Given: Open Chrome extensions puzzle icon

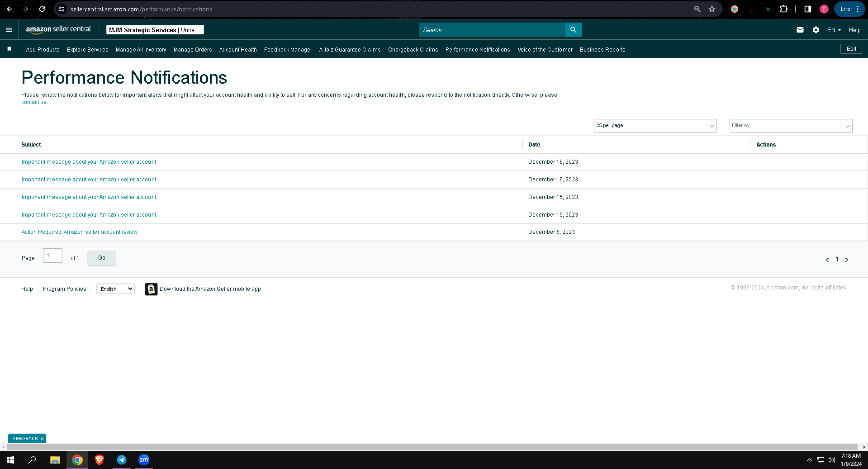Looking at the screenshot, I should coord(783,9).
